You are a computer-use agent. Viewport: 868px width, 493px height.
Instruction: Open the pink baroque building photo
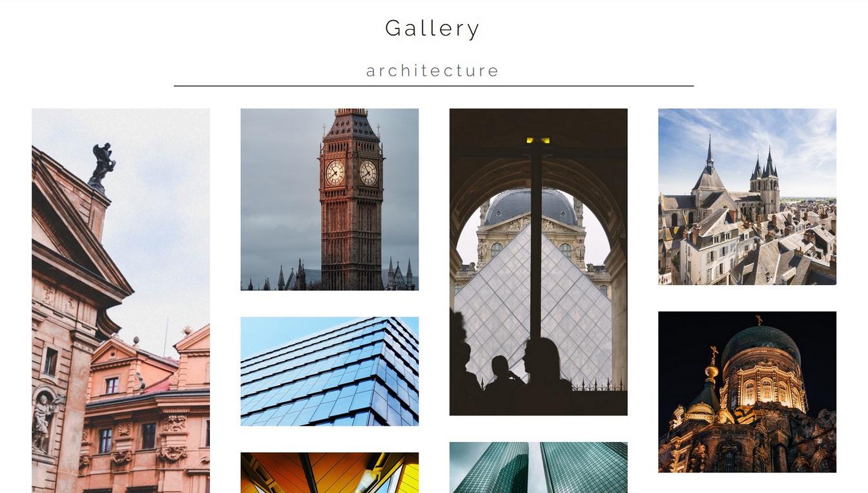tap(121, 300)
